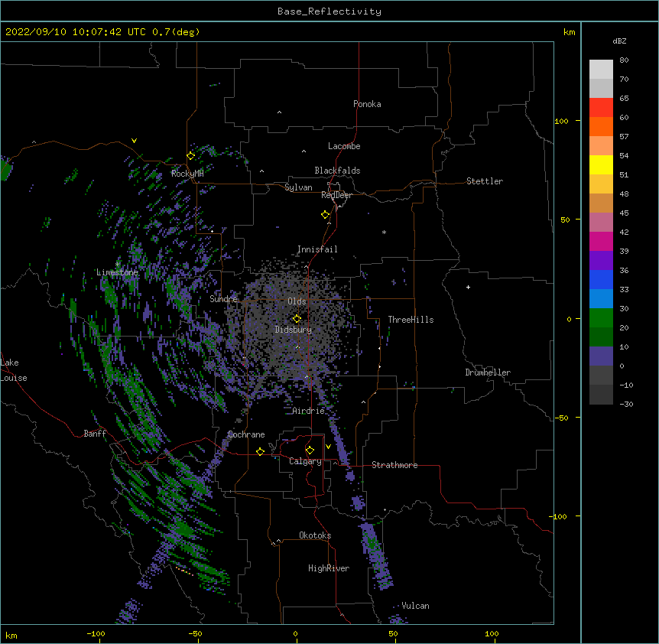This screenshot has width=659, height=644.
Task: Click the yellow diamond marker above Calgary label
Action: click(310, 450)
